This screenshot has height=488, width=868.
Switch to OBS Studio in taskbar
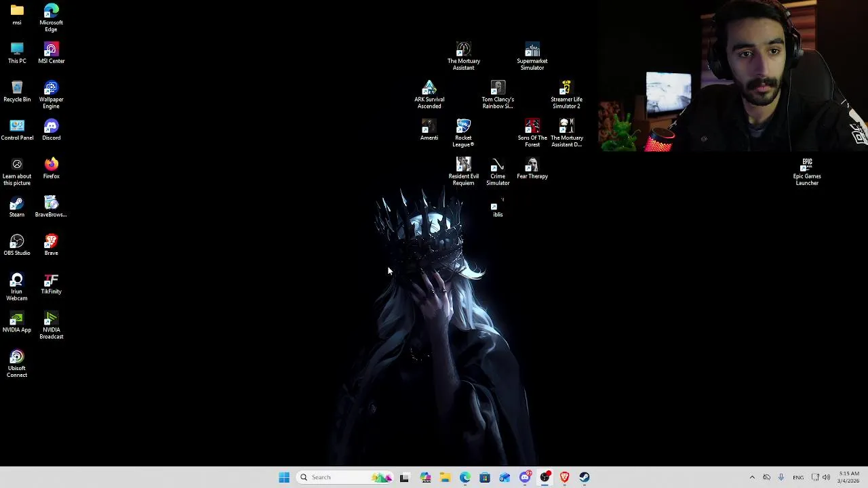(x=545, y=477)
